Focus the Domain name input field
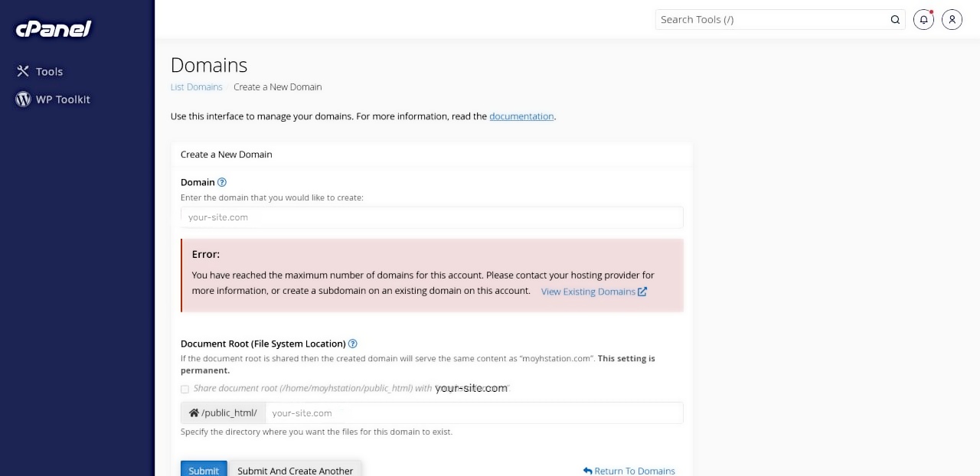 tap(432, 217)
